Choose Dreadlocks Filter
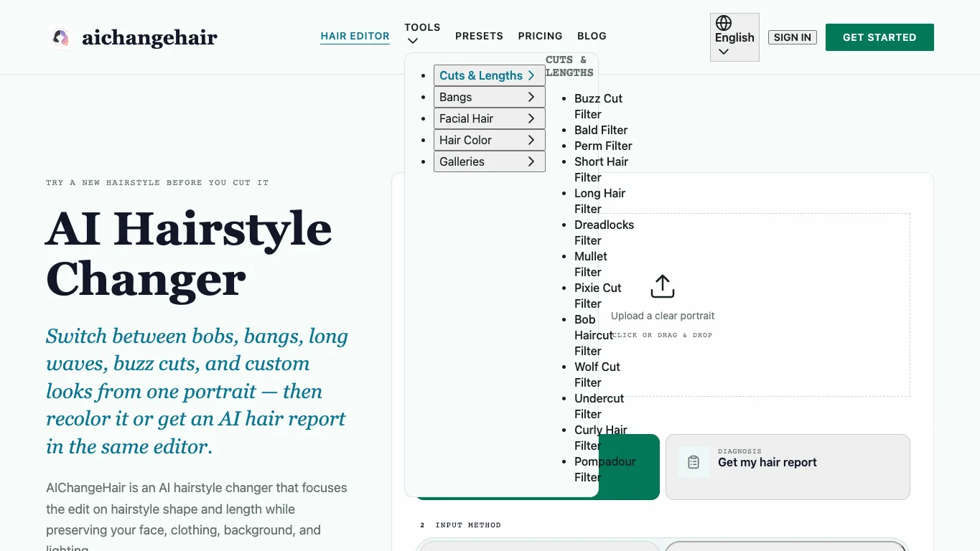This screenshot has height=551, width=980. click(x=604, y=232)
